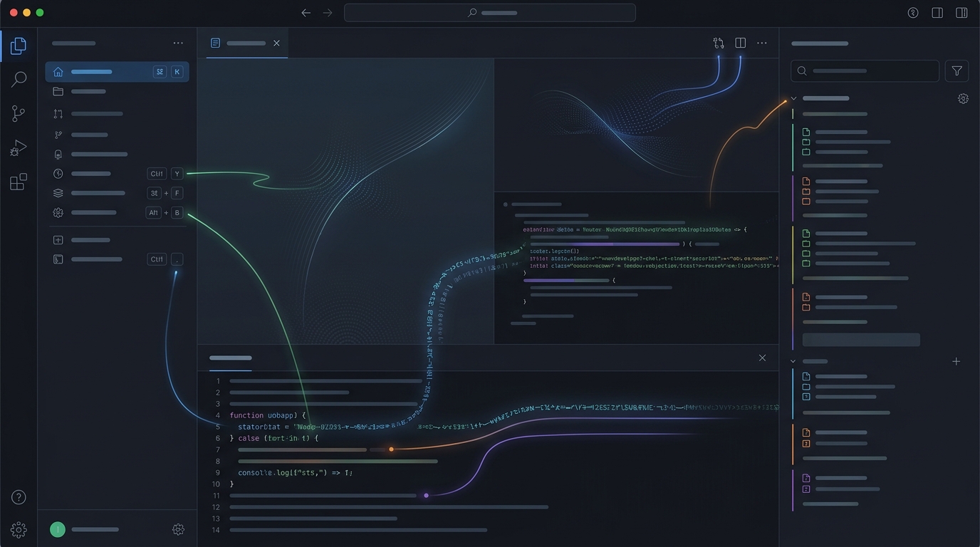
Task: Split the editor with the split-pane icon
Action: 741,43
